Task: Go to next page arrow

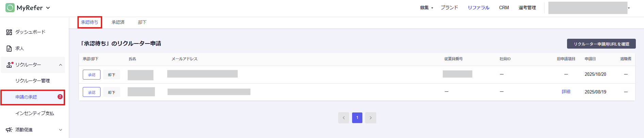Action: click(371, 118)
